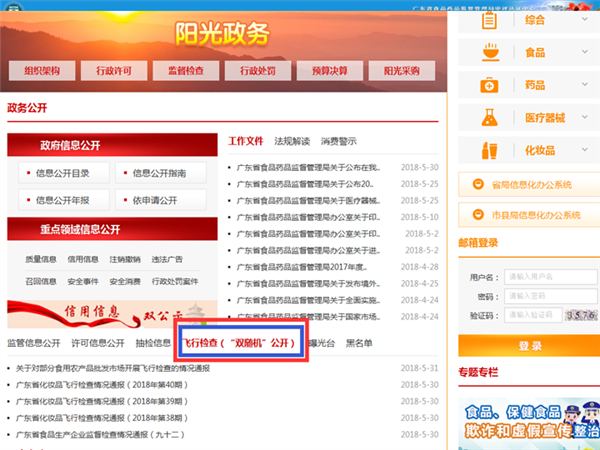This screenshot has width=600, height=450.
Task: Expand the 化妆品 category chevron
Action: (585, 152)
